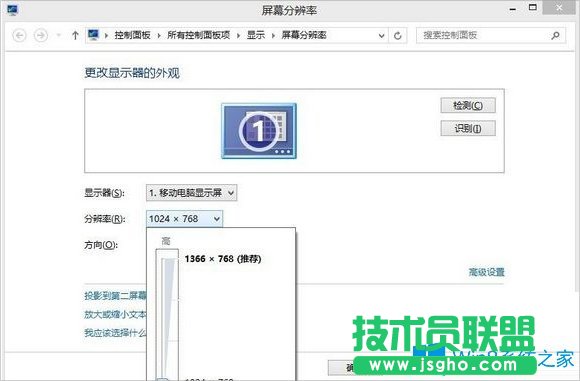Click the computer icon in address bar

point(93,35)
